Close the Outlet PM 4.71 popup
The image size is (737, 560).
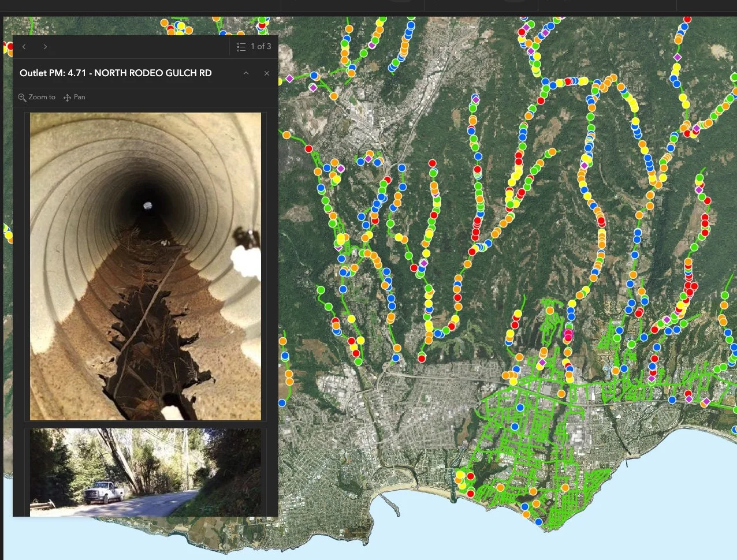(267, 73)
